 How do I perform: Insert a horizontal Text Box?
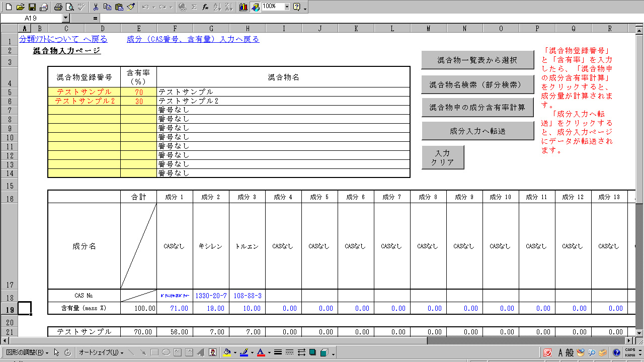177,352
